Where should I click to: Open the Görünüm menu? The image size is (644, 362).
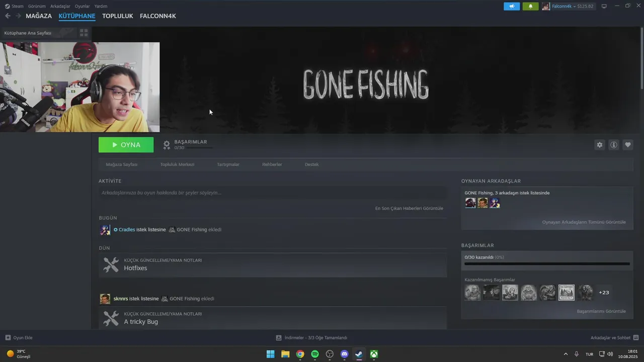(37, 6)
